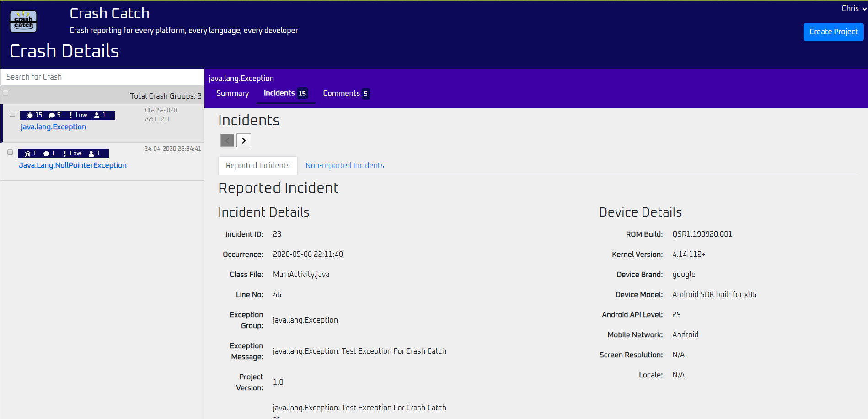Image resolution: width=868 pixels, height=419 pixels.
Task: Click the ROM Build value QSR1.190920.001
Action: (702, 234)
